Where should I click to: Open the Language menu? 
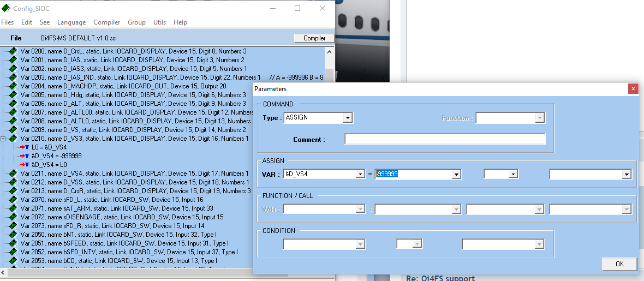coord(71,22)
